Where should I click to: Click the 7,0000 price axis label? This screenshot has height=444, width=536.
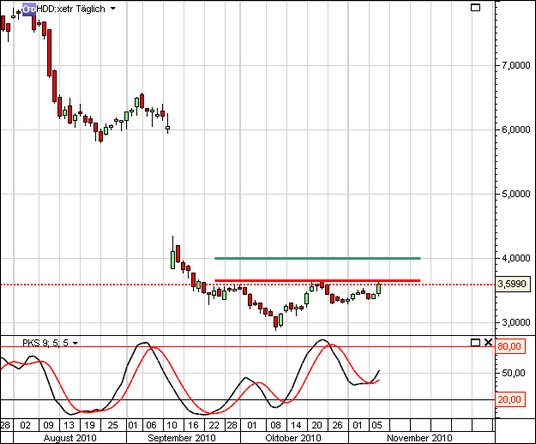point(515,65)
